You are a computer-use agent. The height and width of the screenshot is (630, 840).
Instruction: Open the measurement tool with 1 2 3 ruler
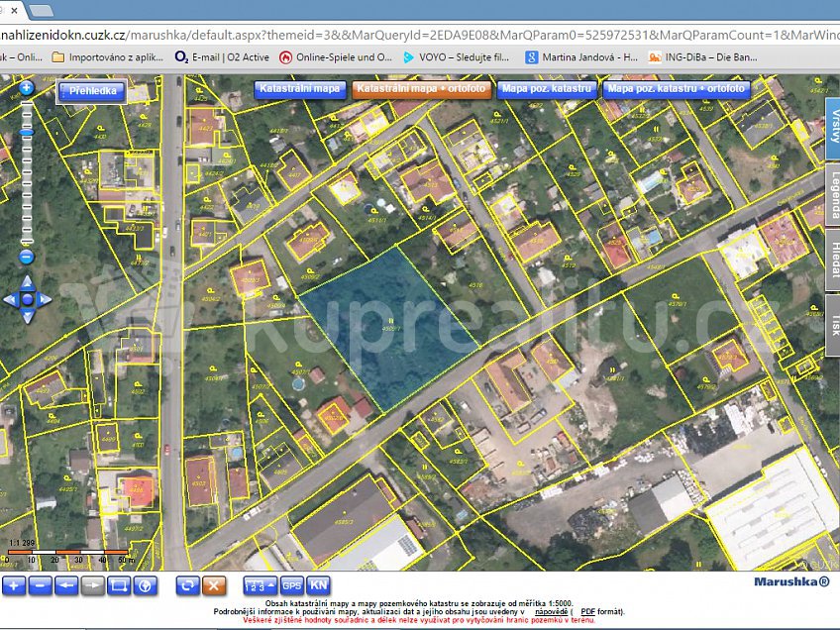click(261, 585)
